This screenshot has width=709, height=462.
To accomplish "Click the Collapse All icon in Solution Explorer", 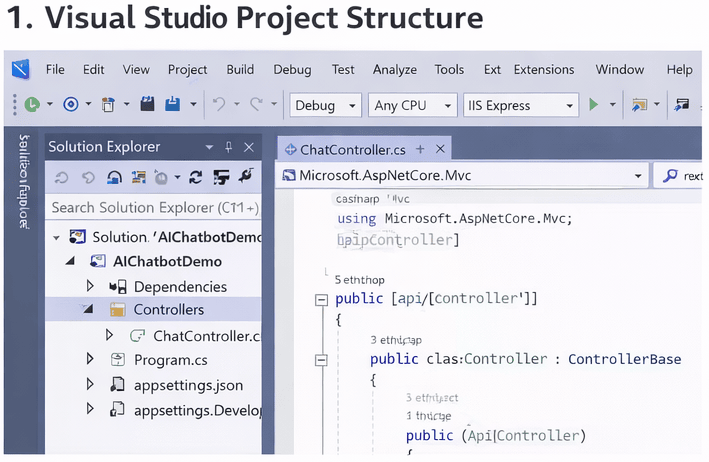I will tap(222, 177).
